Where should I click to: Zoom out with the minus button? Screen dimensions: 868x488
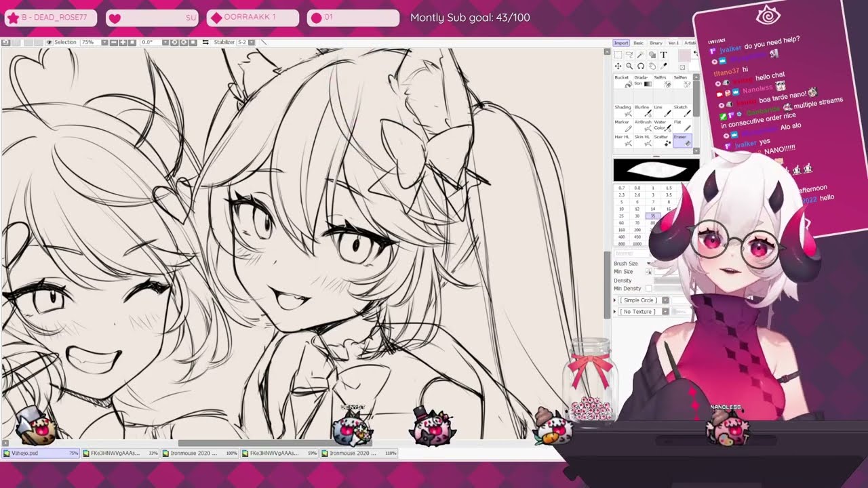click(x=113, y=42)
